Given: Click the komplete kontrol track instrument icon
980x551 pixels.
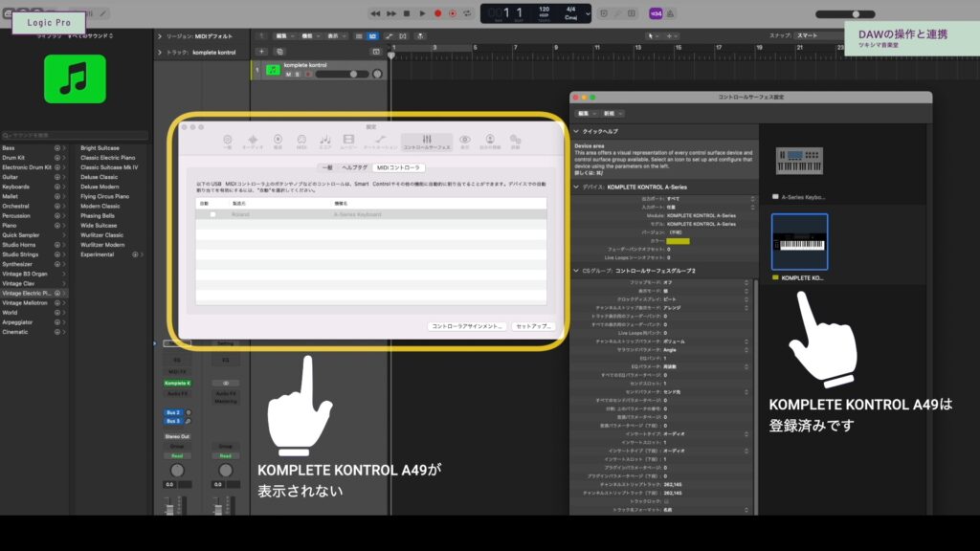Looking at the screenshot, I should coord(273,70).
